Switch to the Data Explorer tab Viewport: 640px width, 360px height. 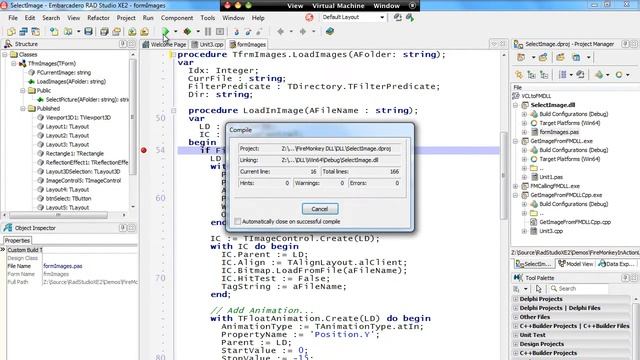pyautogui.click(x=616, y=264)
